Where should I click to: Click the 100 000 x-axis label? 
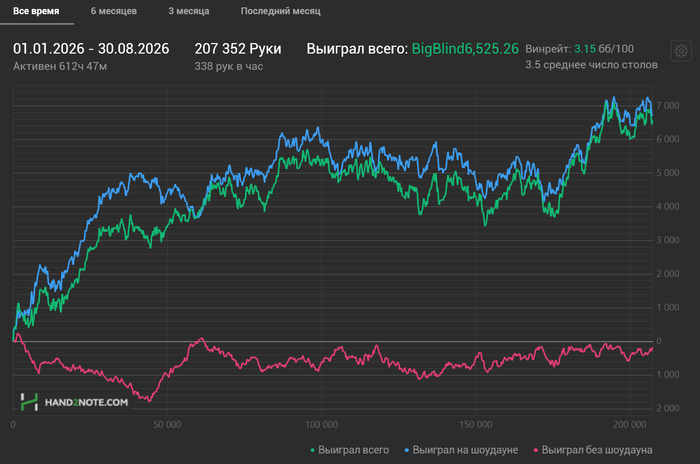pyautogui.click(x=321, y=425)
